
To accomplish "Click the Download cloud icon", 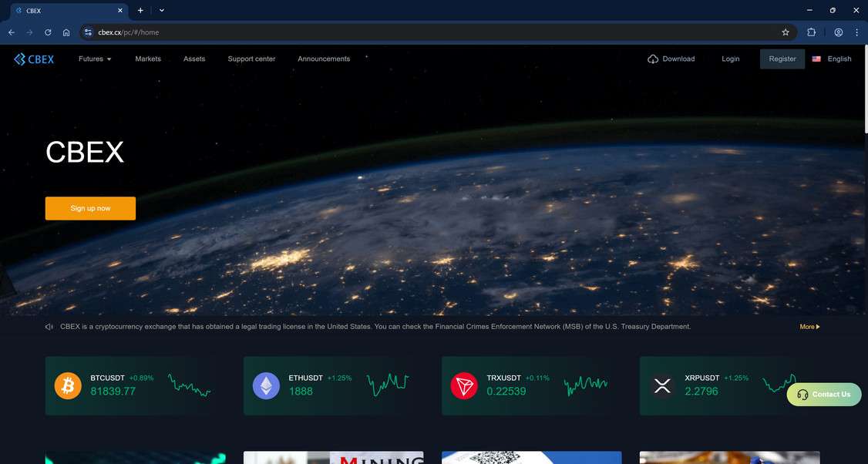I will tap(653, 59).
